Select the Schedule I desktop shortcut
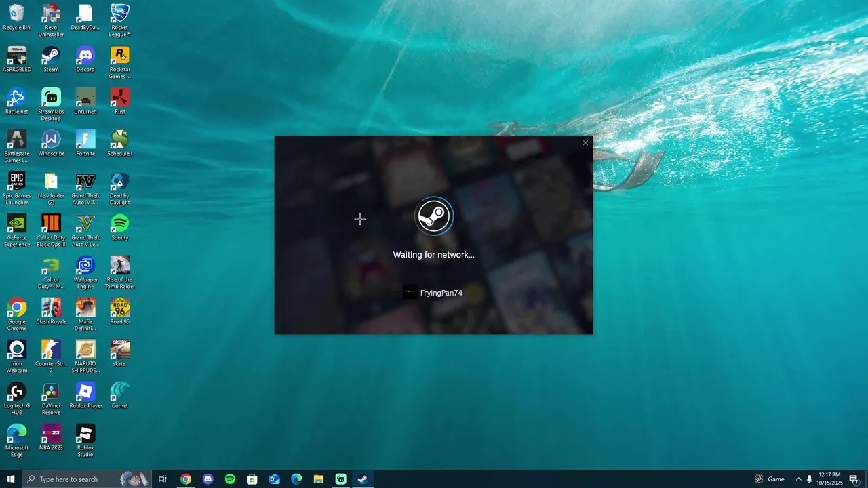The width and height of the screenshot is (868, 488). (x=120, y=144)
